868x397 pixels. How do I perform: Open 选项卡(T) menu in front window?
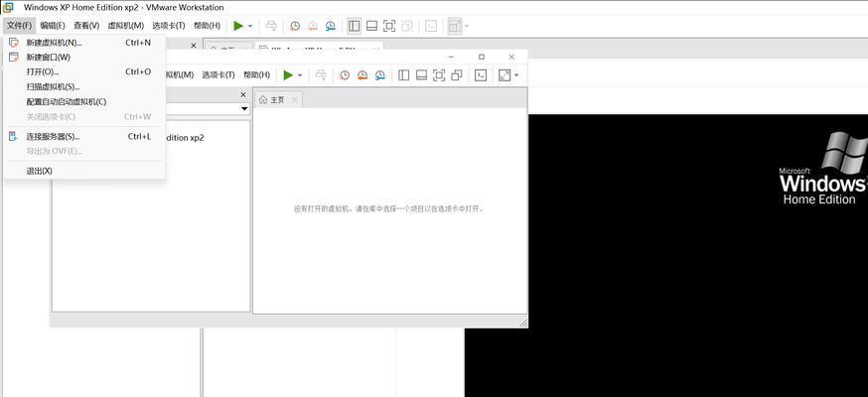point(218,74)
